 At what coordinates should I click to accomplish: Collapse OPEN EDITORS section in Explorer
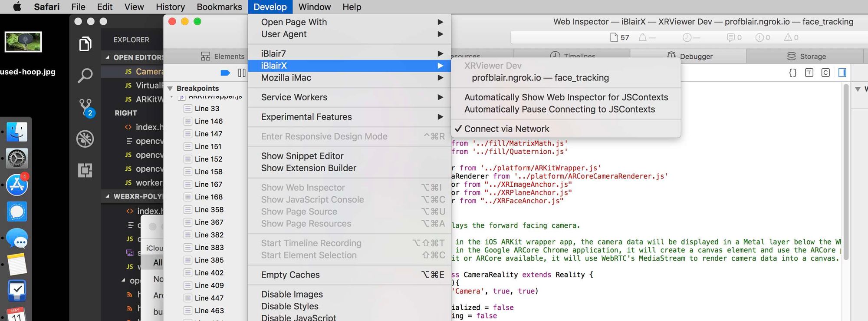coord(107,57)
